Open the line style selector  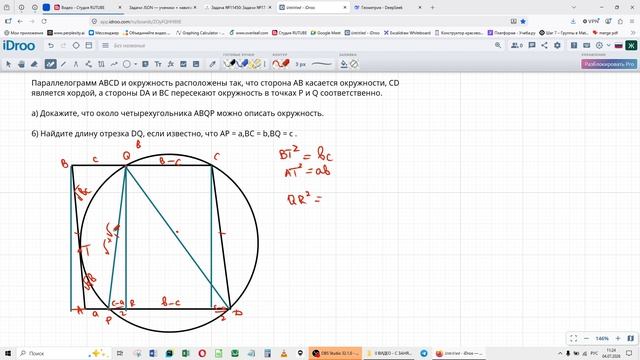pos(322,64)
